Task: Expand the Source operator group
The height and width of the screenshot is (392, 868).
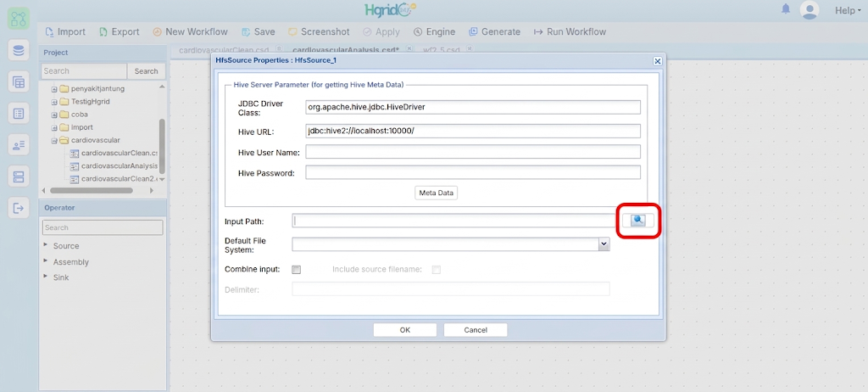Action: coord(46,245)
